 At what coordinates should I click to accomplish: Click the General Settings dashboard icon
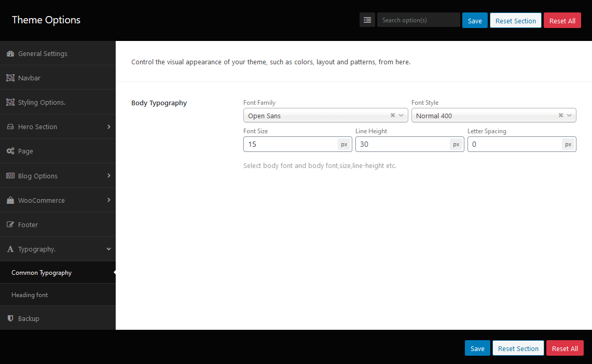point(10,54)
